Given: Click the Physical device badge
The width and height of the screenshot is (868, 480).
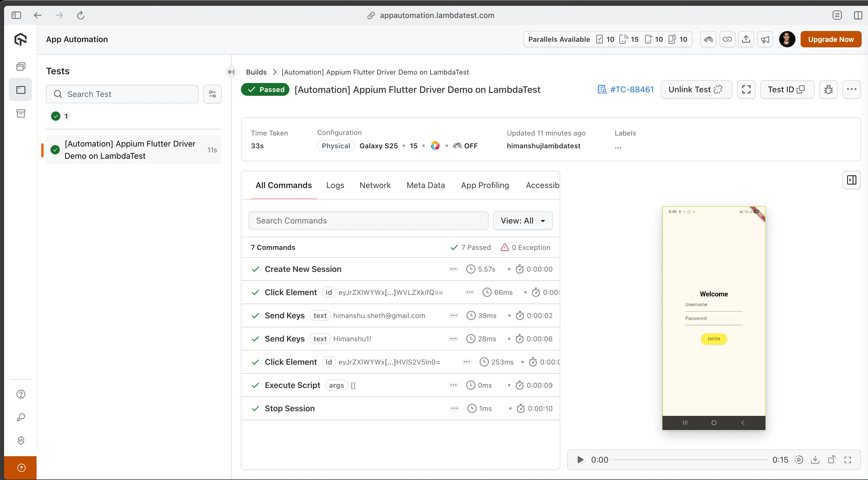Looking at the screenshot, I should point(336,146).
